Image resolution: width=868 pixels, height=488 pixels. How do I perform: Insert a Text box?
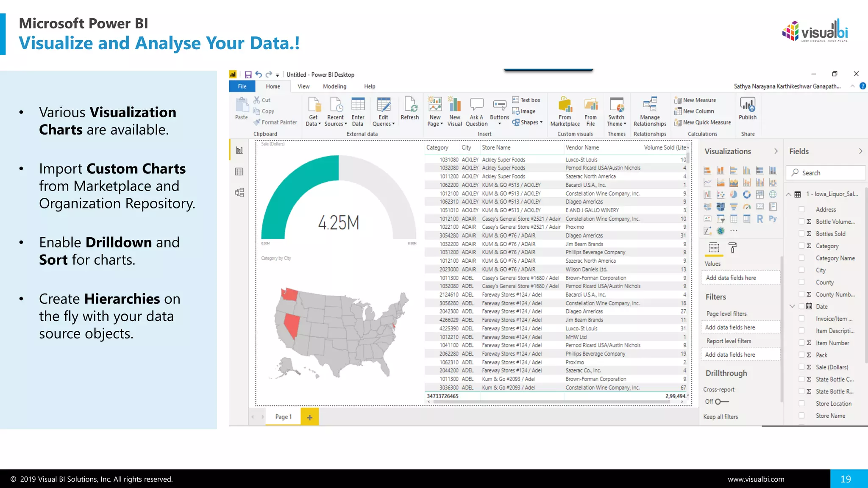[x=526, y=100]
